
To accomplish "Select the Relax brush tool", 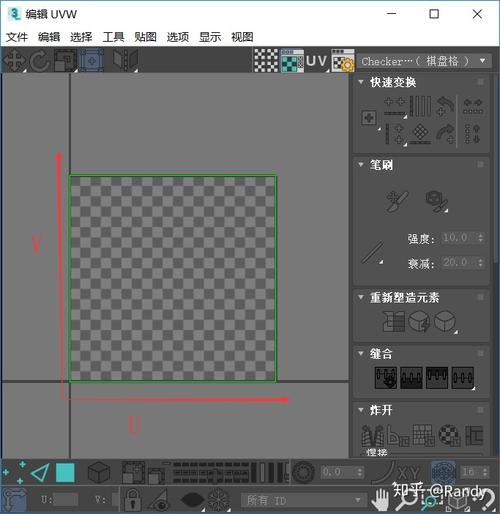I will (436, 201).
